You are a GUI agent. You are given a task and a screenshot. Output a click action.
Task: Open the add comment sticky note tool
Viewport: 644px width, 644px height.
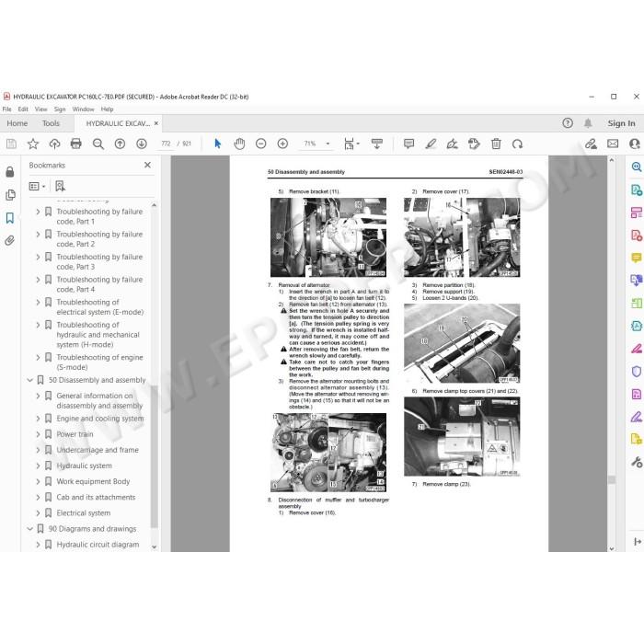[x=408, y=144]
